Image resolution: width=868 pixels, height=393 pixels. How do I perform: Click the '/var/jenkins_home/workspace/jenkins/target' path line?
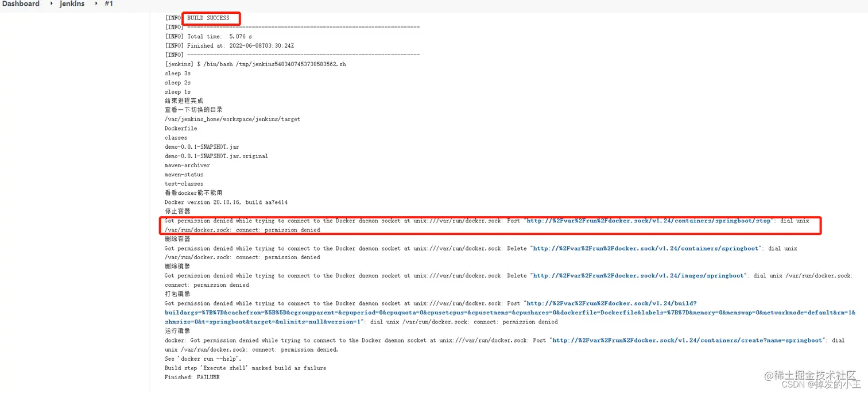coord(232,120)
